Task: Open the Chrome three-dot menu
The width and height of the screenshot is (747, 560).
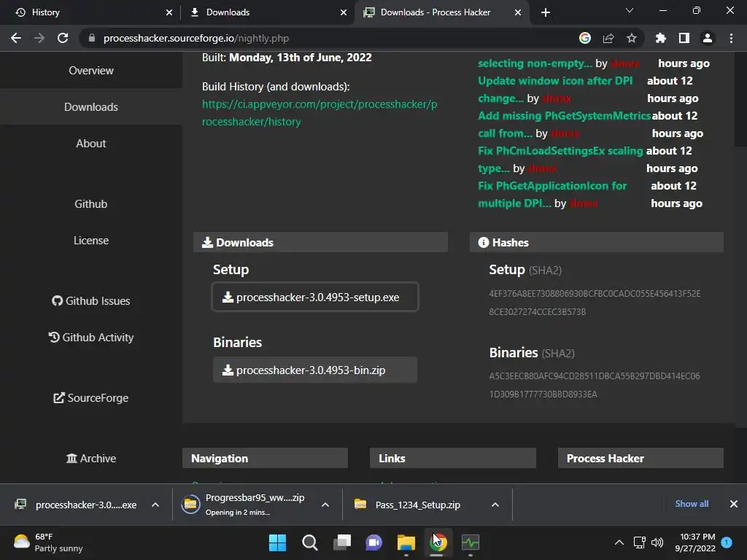Action: (x=731, y=38)
